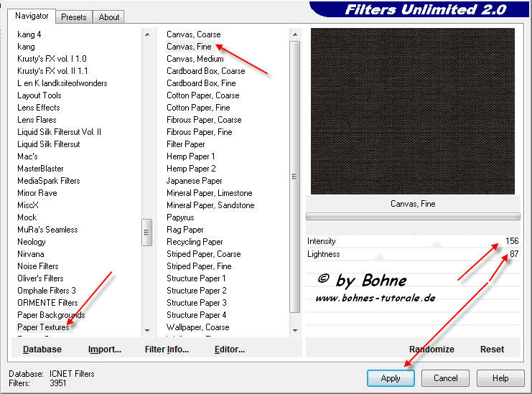The height and width of the screenshot is (394, 532).
Task: Reset the filter parameters
Action: click(x=492, y=350)
